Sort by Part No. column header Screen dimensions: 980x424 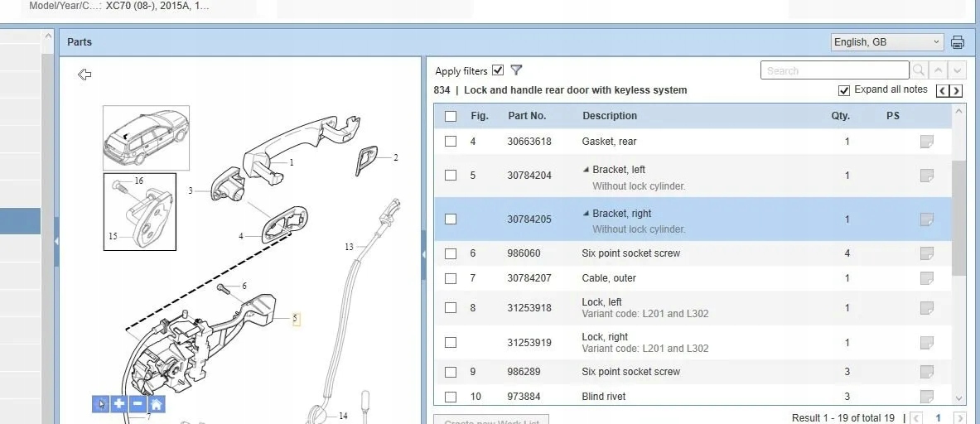527,116
